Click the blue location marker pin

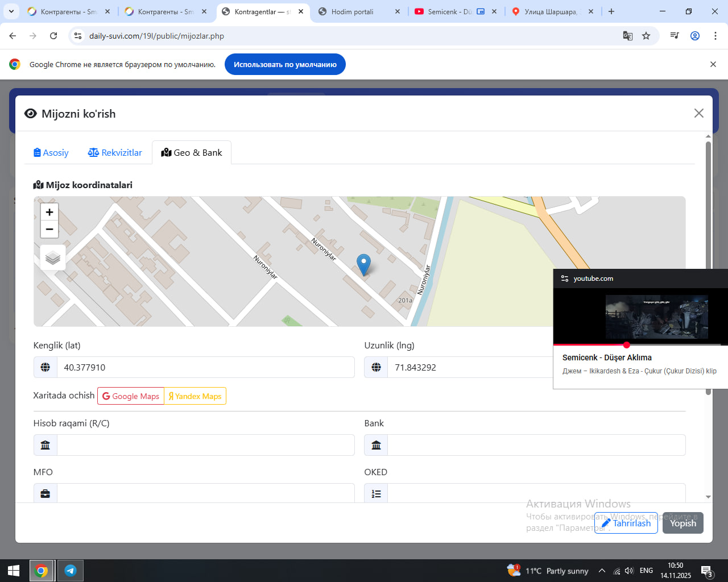tap(363, 264)
